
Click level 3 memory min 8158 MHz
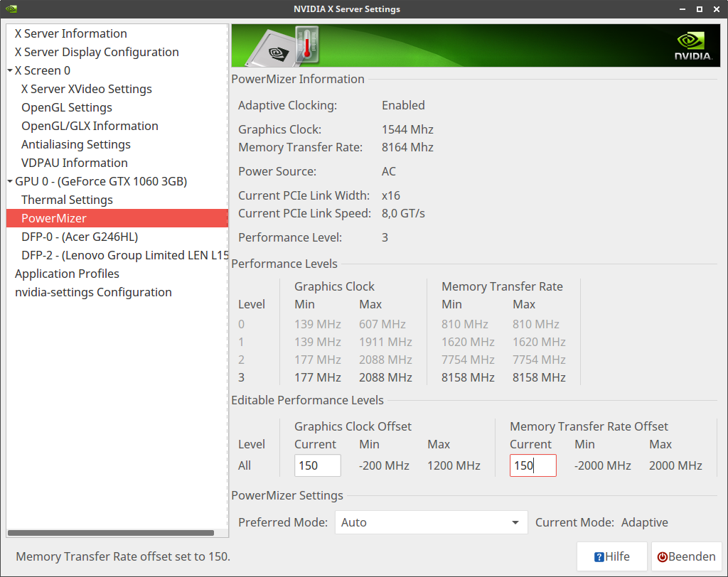pyautogui.click(x=468, y=377)
